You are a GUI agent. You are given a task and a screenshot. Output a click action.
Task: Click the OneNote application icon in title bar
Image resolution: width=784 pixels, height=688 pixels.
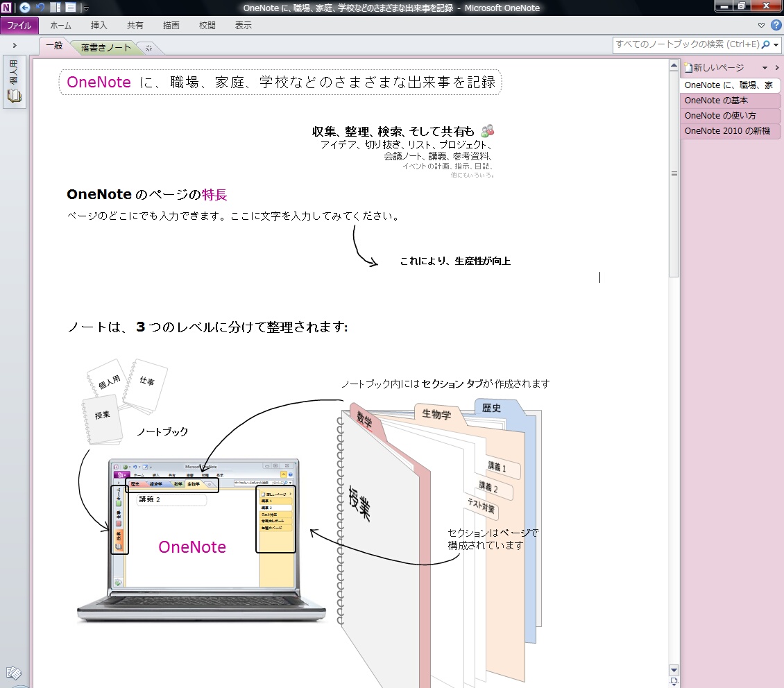6,8
